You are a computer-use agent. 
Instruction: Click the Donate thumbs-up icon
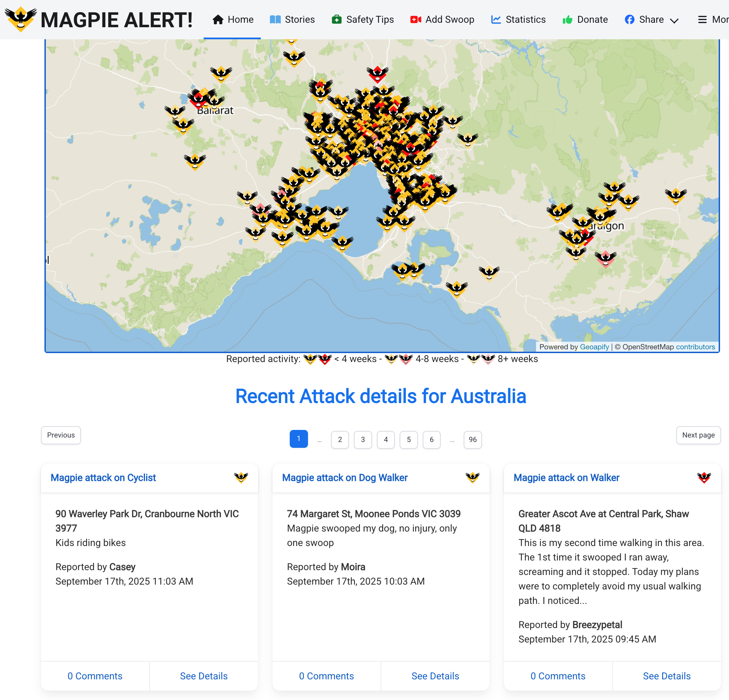click(567, 19)
